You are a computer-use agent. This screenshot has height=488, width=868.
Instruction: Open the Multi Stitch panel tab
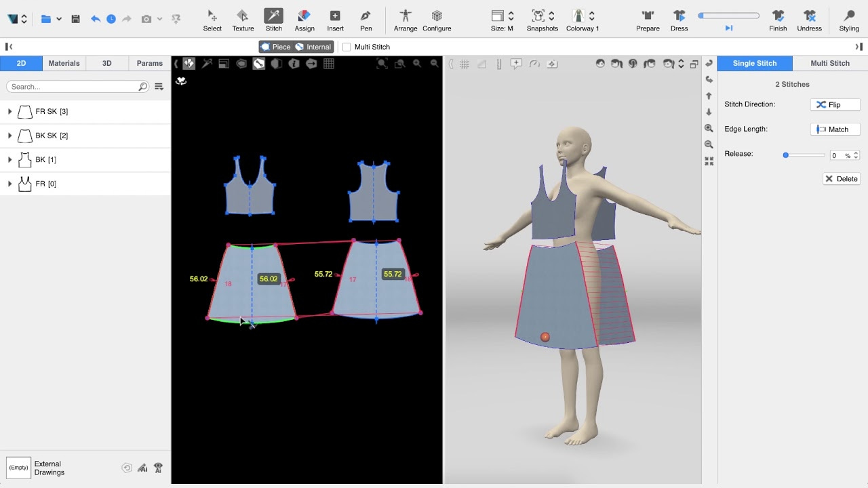pos(829,63)
